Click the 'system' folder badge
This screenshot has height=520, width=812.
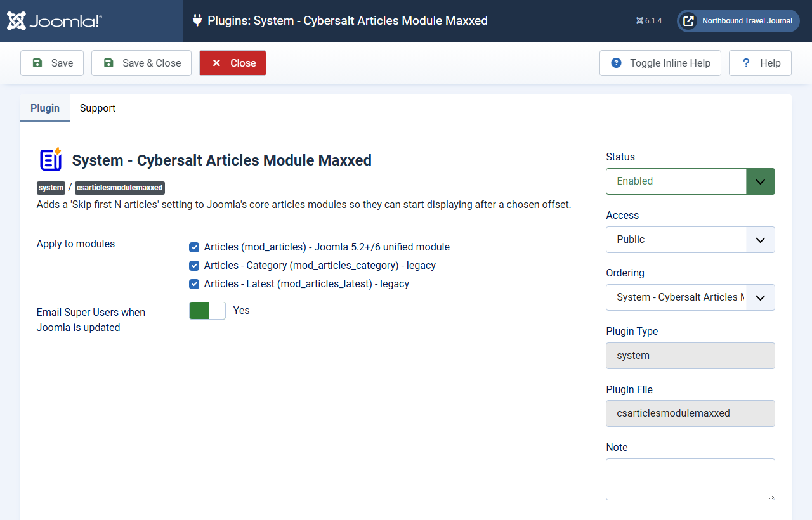pos(51,188)
